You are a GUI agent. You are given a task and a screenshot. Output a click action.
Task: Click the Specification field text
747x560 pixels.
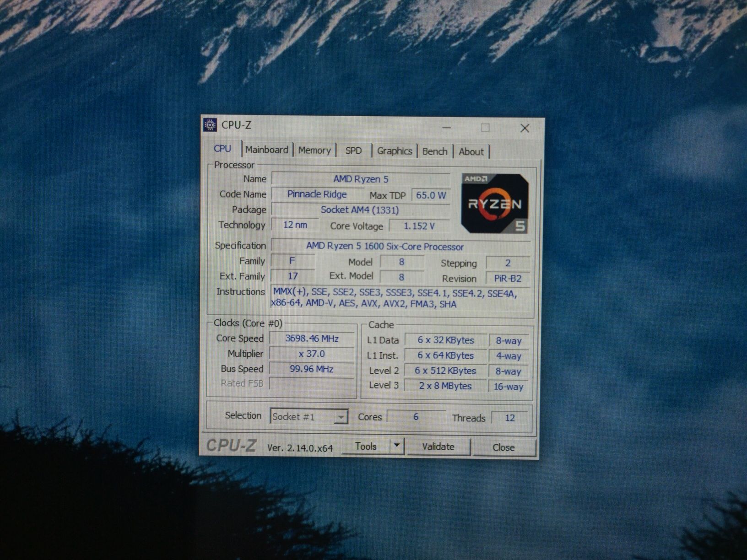385,247
